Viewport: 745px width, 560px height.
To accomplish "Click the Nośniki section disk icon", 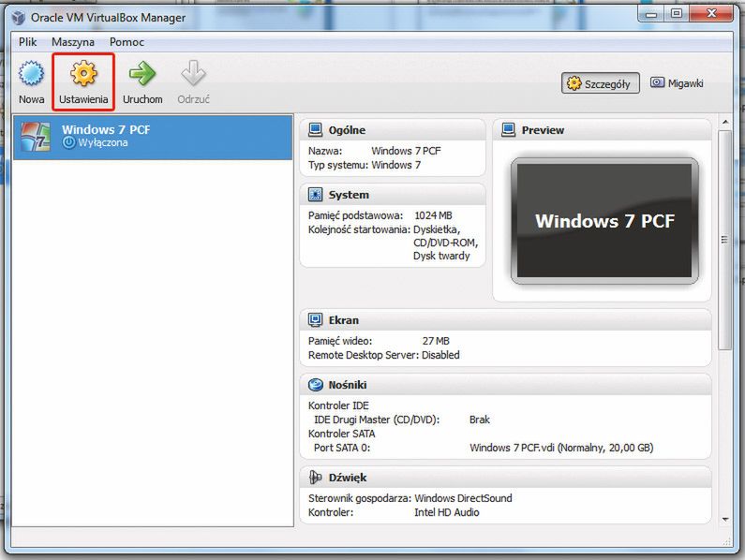I will pyautogui.click(x=315, y=385).
